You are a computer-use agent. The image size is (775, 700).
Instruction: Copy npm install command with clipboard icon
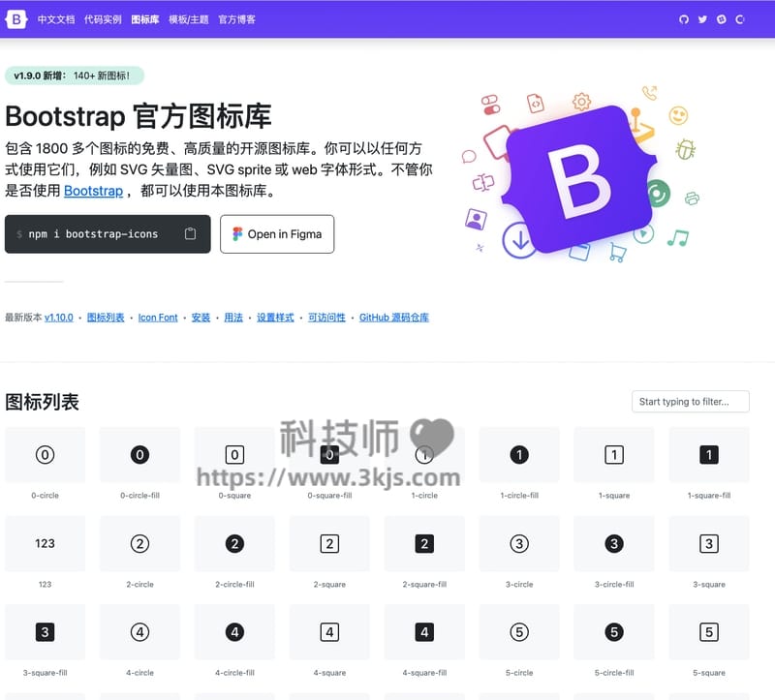click(x=190, y=233)
